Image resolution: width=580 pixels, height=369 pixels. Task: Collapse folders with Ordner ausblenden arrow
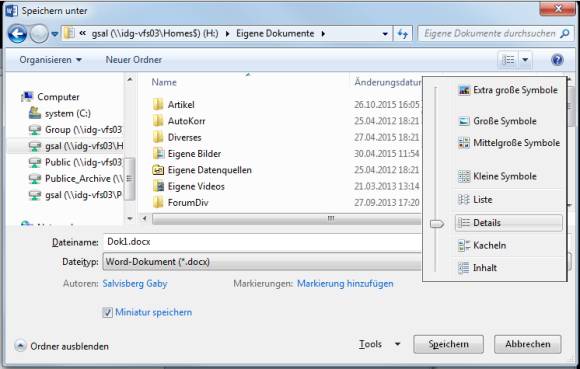20,346
